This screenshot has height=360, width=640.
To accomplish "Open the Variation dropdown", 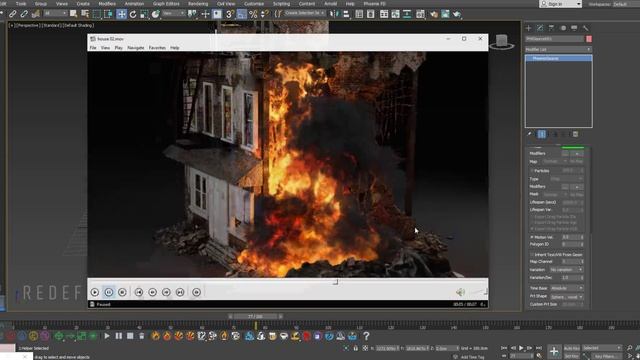I will (566, 270).
